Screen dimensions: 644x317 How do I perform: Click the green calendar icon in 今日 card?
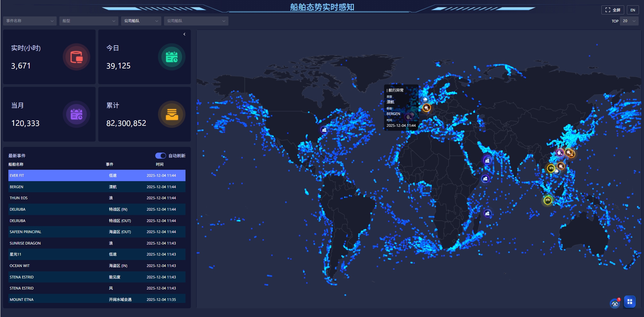(171, 57)
